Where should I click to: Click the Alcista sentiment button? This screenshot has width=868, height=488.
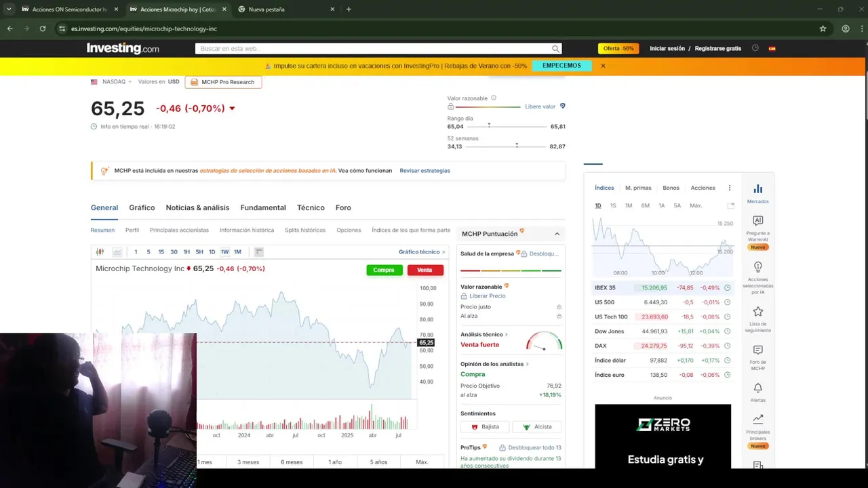(537, 427)
